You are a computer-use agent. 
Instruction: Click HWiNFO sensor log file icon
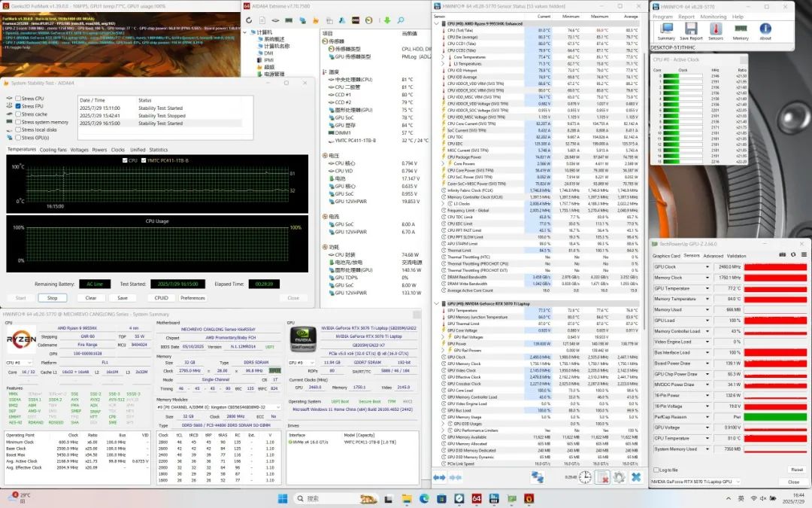pos(602,477)
